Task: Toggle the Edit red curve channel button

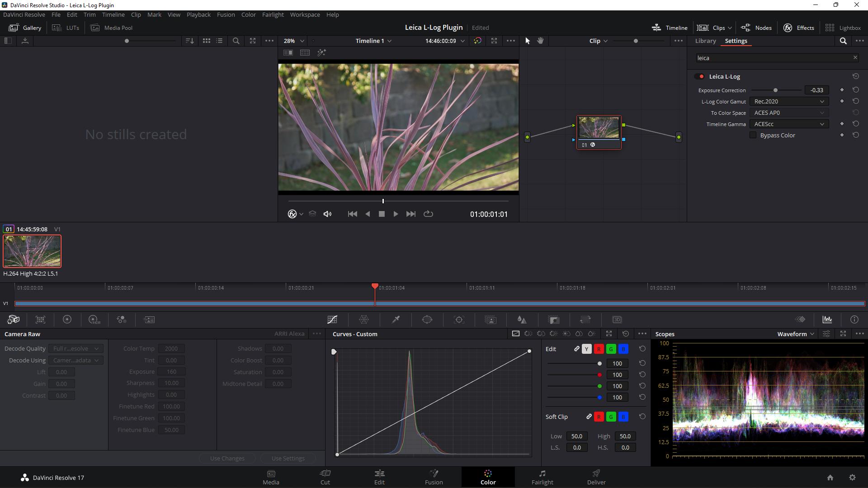Action: tap(599, 349)
